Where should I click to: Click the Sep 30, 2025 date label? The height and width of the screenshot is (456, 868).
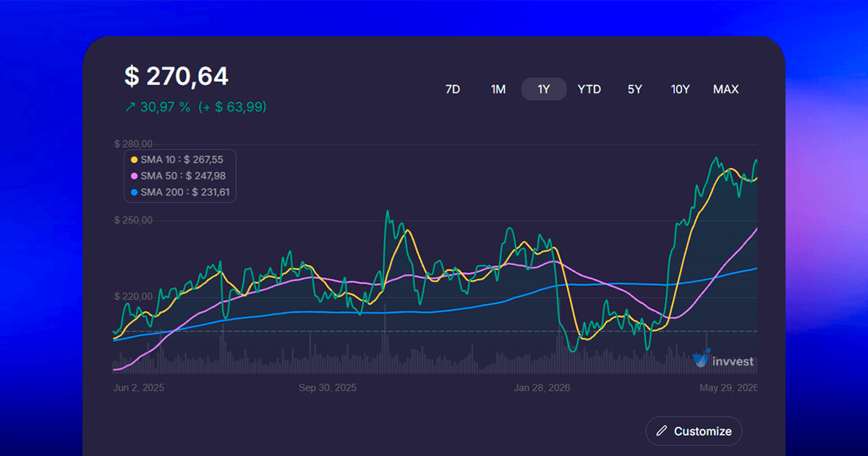[x=328, y=388]
